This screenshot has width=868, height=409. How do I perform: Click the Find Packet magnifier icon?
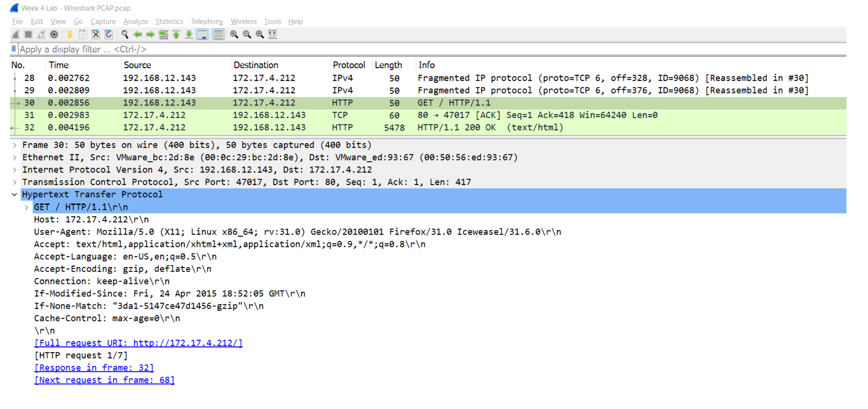(125, 34)
